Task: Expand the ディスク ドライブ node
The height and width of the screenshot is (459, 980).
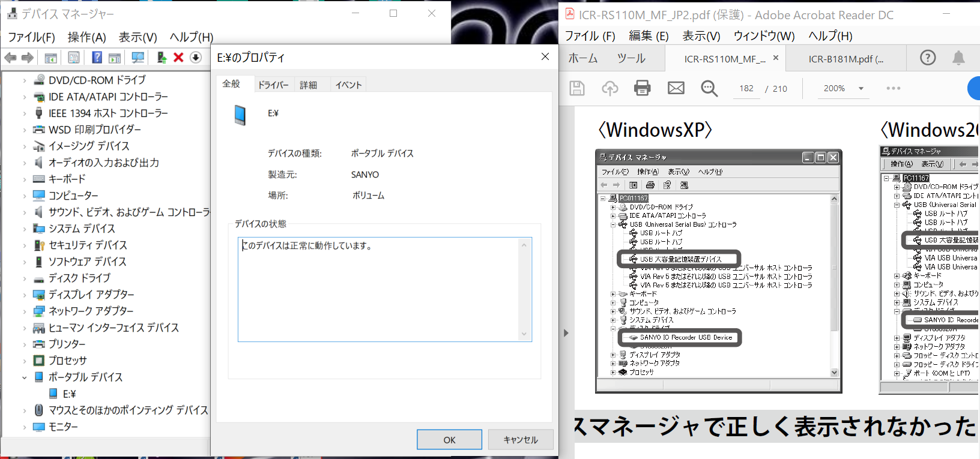Action: coord(24,278)
